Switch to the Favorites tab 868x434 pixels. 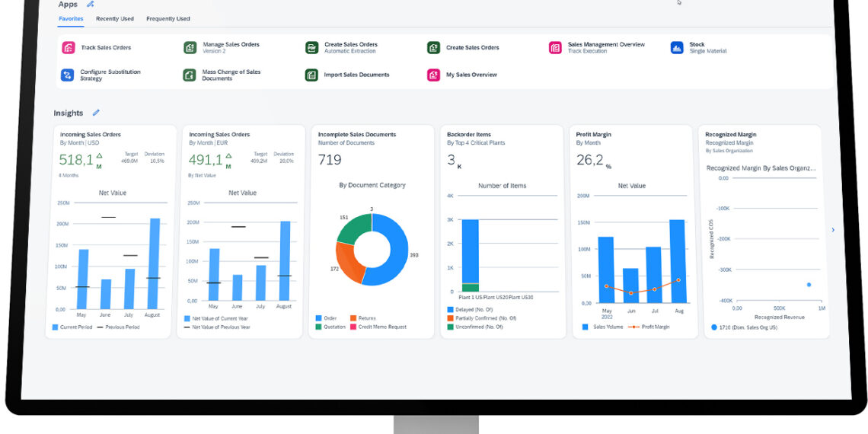pos(71,18)
